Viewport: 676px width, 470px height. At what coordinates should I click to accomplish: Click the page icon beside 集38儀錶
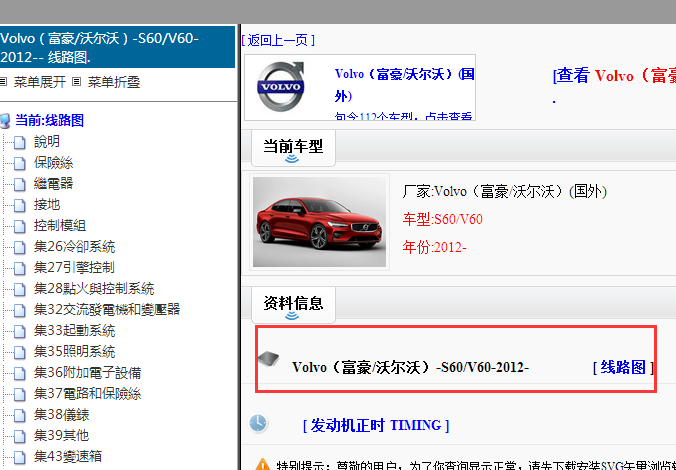pyautogui.click(x=19, y=415)
